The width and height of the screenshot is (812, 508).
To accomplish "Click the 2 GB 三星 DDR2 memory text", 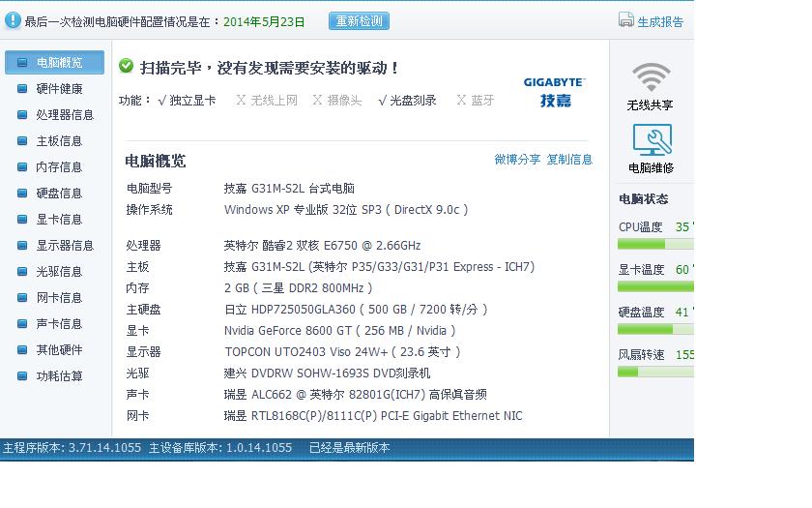I will [299, 287].
